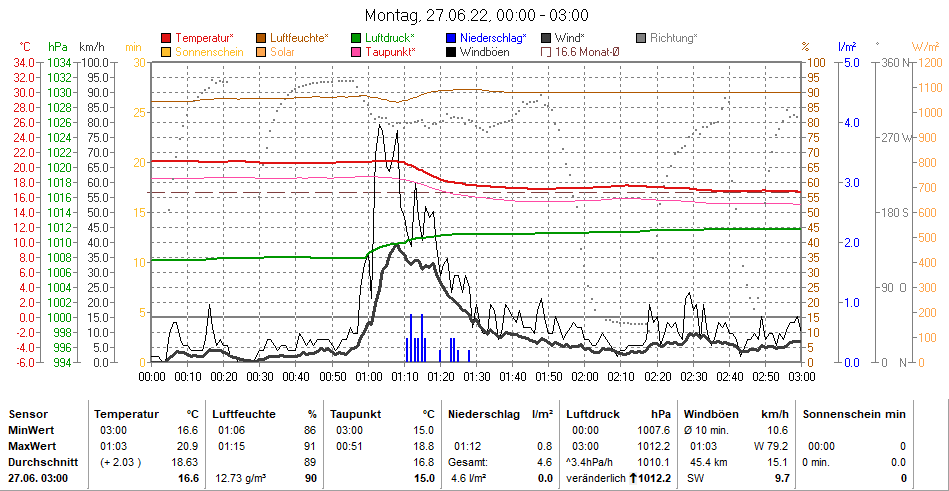Click the current pressure value 1012.2

tap(654, 478)
